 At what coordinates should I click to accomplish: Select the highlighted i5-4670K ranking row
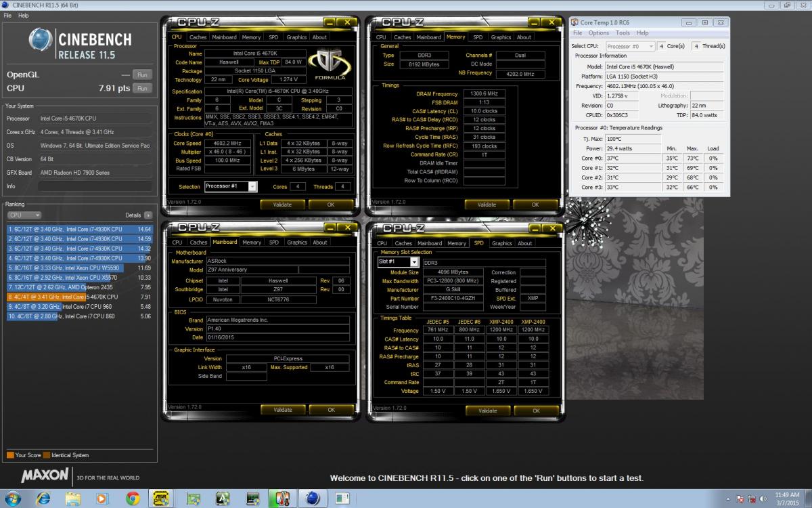[80, 297]
